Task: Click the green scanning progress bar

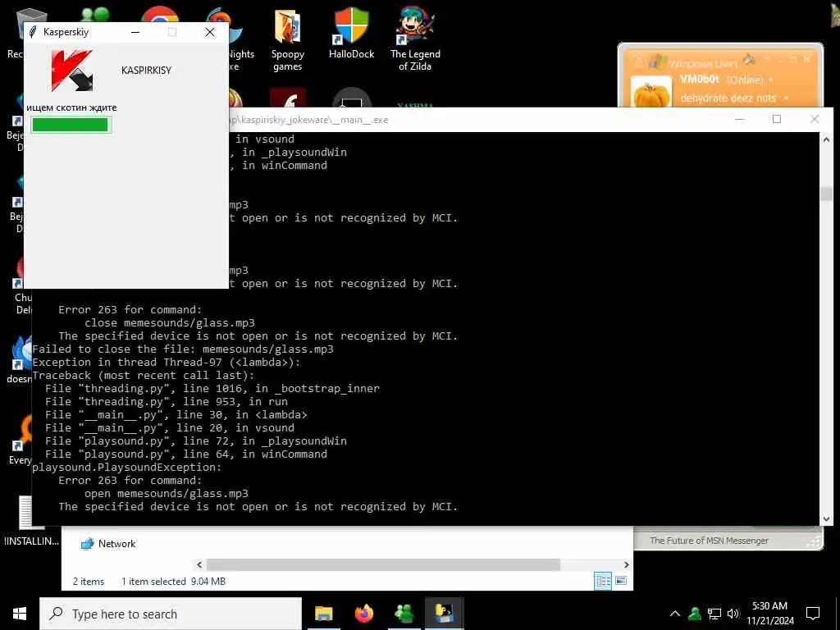Action: coord(71,125)
